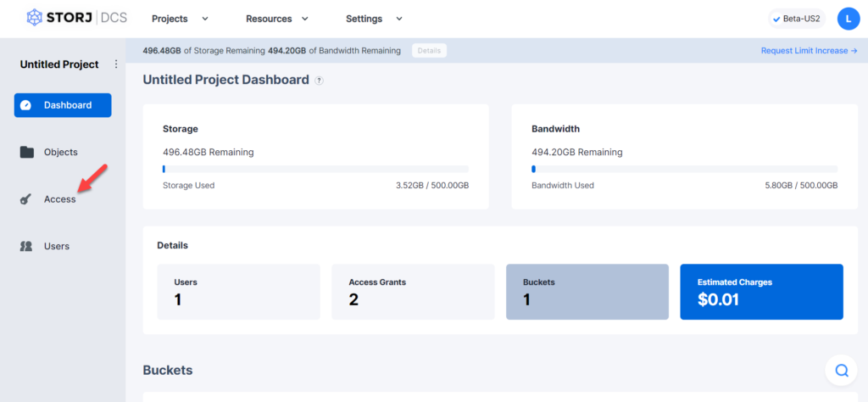Click the Untitled Project name in the sidebar

coord(59,64)
